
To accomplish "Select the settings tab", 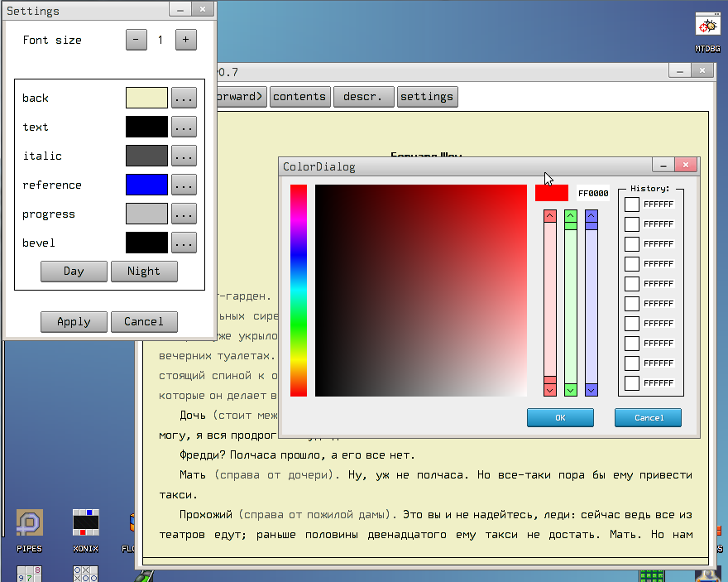I will pyautogui.click(x=427, y=96).
